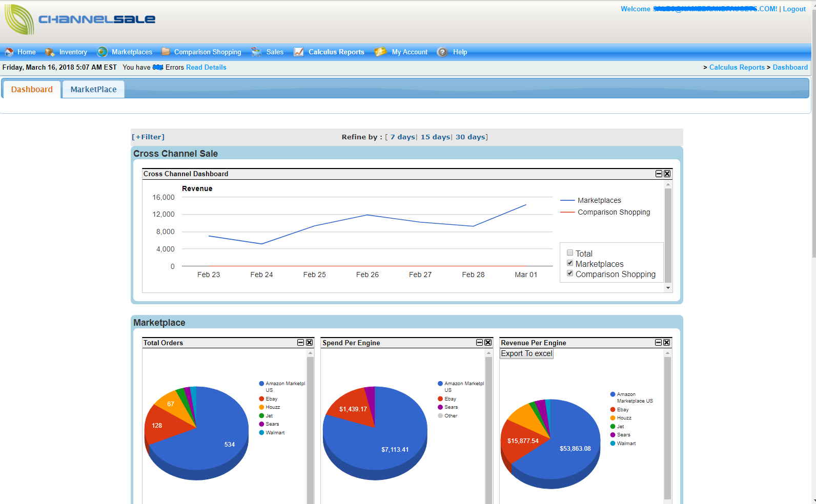Viewport: 816px width, 504px height.
Task: Click the Calculus Reports chart icon
Action: [298, 52]
